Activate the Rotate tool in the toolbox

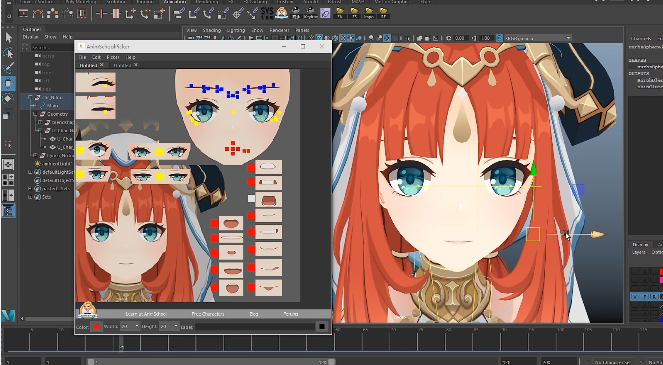[x=8, y=99]
